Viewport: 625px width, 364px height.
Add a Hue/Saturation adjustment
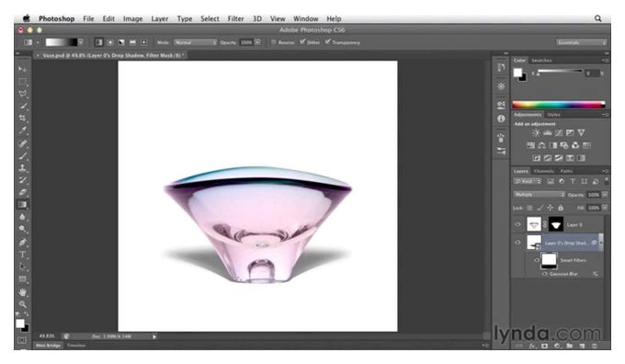[530, 145]
